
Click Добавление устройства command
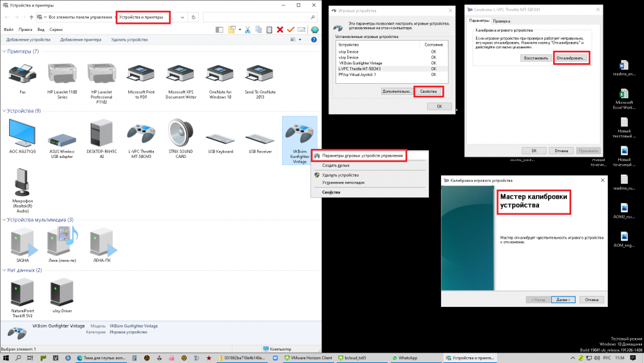[x=28, y=40]
